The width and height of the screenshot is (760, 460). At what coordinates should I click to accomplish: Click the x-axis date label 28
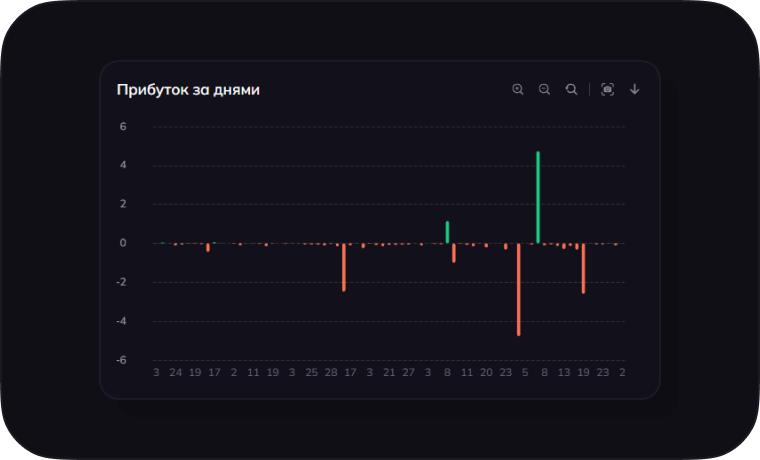click(331, 372)
